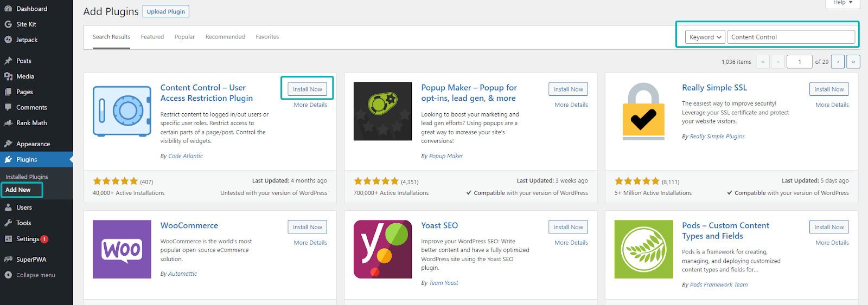Install the Popup Maker plugin

pos(568,89)
